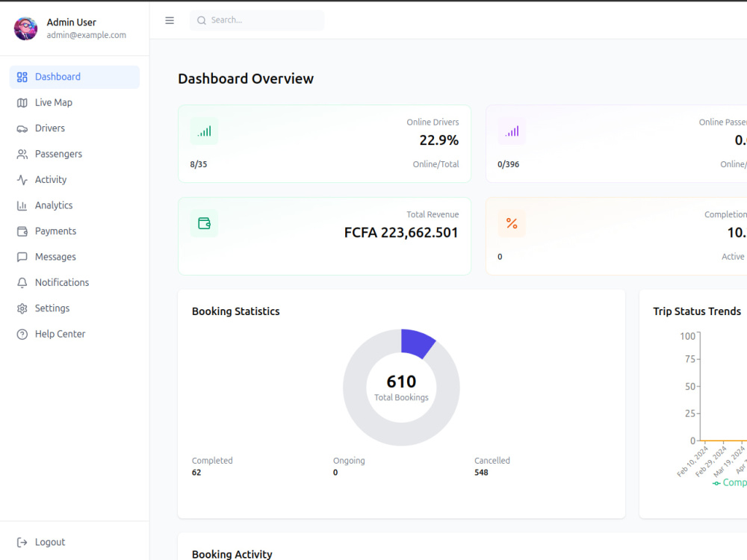
Task: Click the blue segment of bookings donut chart
Action: point(416,343)
